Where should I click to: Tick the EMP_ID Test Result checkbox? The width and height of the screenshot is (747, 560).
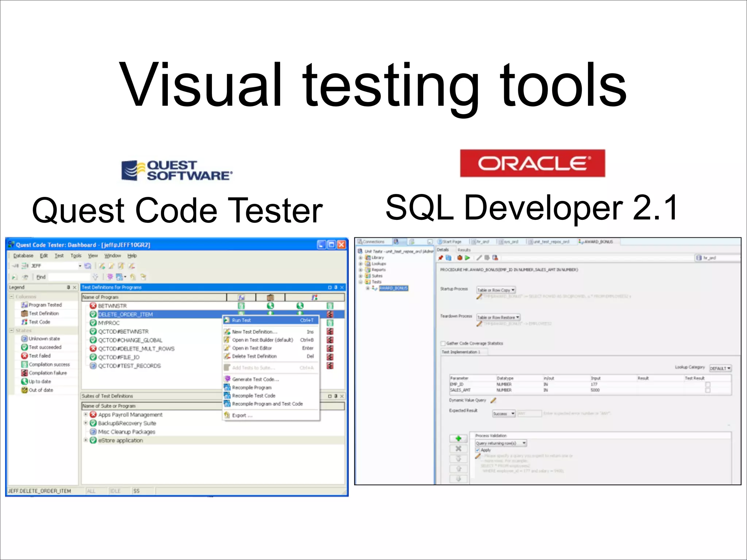coord(708,384)
